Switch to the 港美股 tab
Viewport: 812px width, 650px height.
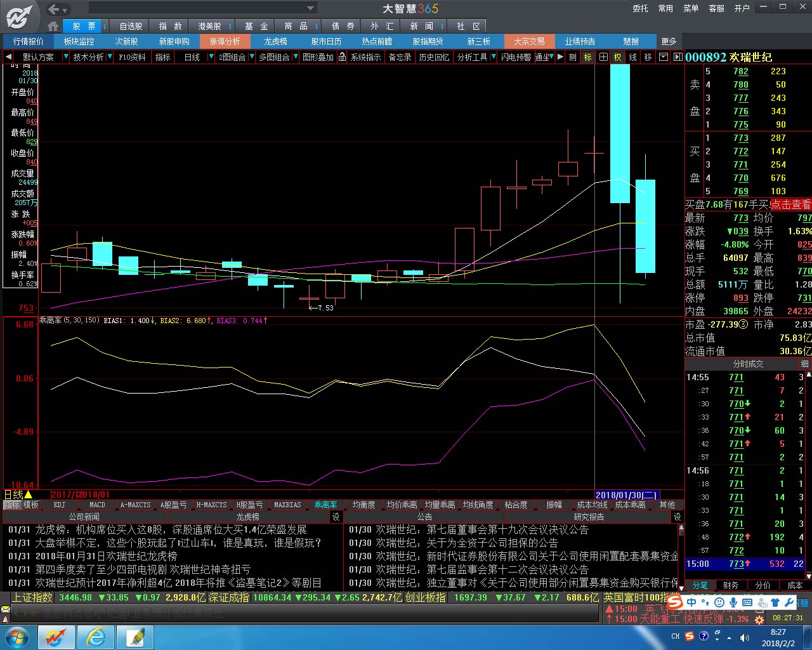pos(209,26)
